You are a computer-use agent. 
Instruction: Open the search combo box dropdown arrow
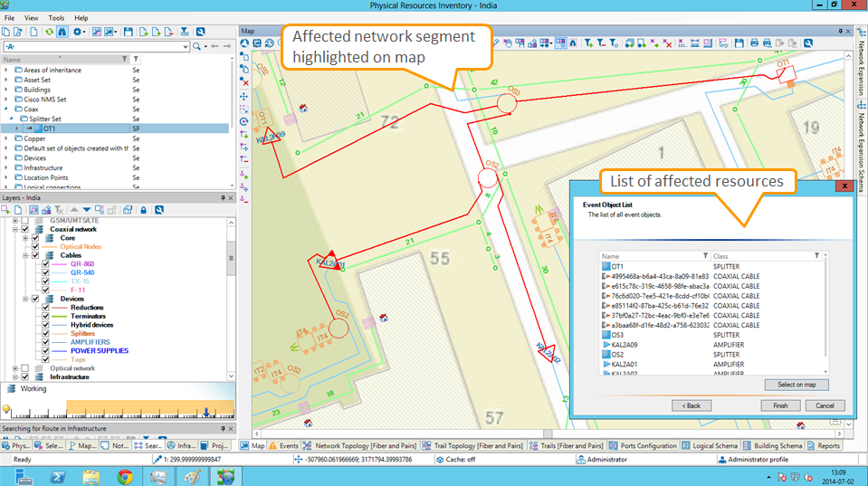coord(185,46)
